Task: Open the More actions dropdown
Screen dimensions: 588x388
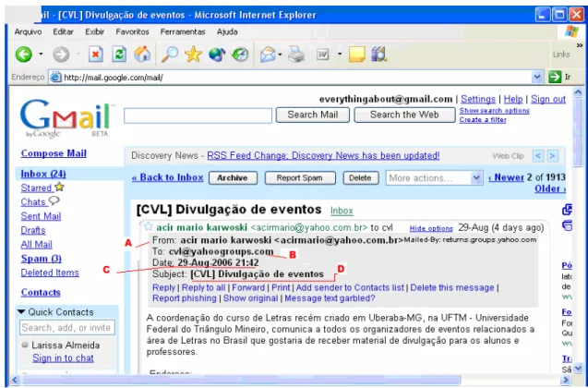Action: tap(434, 178)
